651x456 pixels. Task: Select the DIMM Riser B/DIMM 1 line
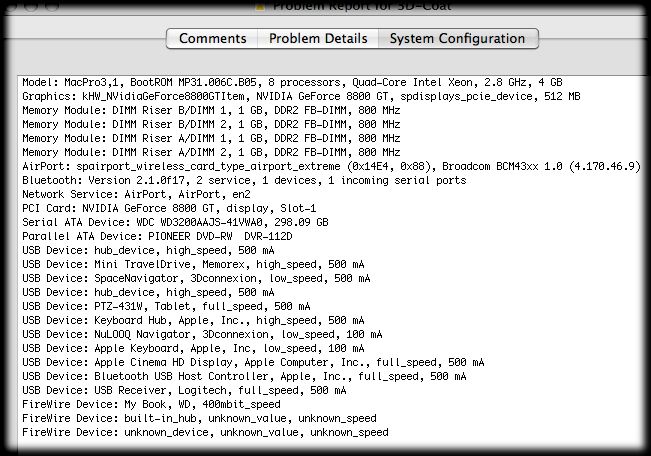211,110
